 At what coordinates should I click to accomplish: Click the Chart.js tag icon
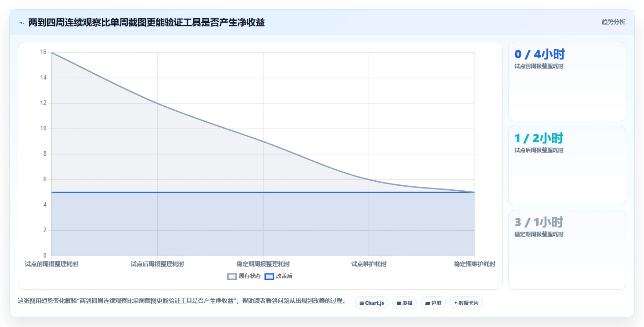[x=362, y=303]
